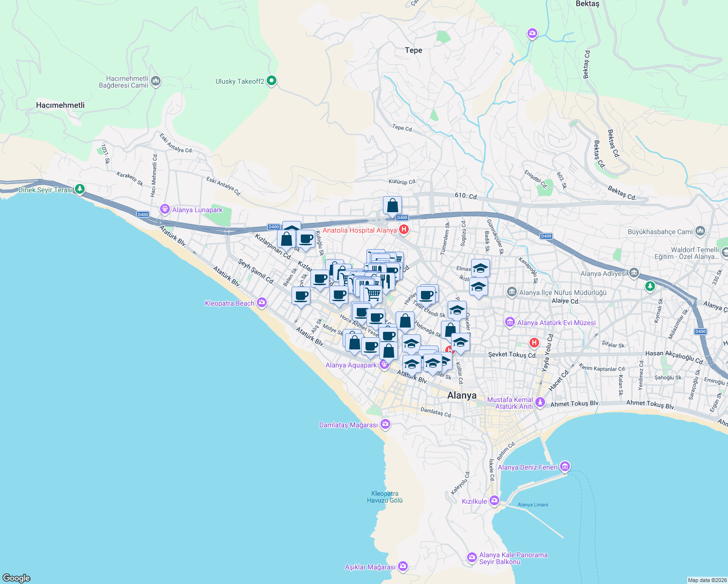Click the 'Anatolia Hospital Alanya' text label
Image resolution: width=728 pixels, height=584 pixels.
tap(360, 230)
